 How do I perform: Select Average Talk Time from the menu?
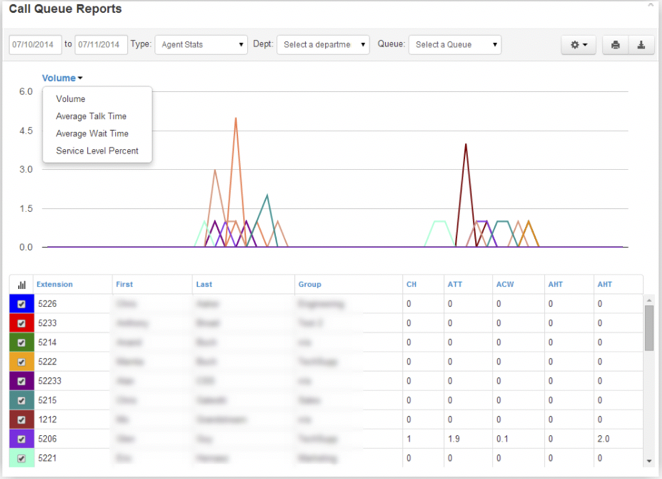tap(91, 116)
